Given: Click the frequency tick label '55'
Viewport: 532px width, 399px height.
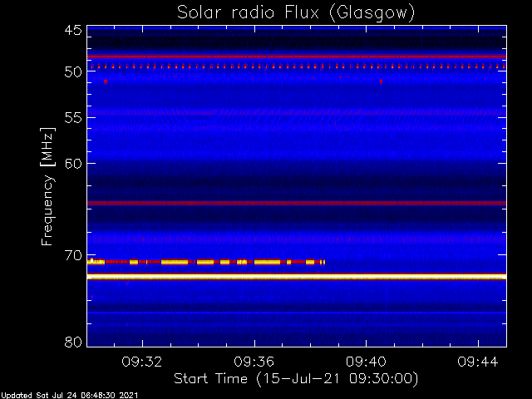Looking at the screenshot, I should [73, 118].
